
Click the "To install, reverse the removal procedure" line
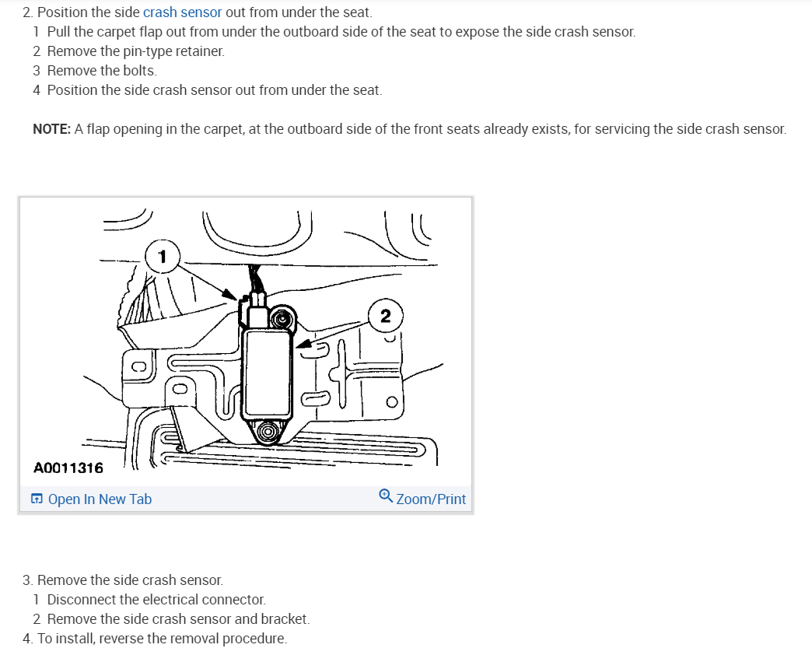pos(155,638)
